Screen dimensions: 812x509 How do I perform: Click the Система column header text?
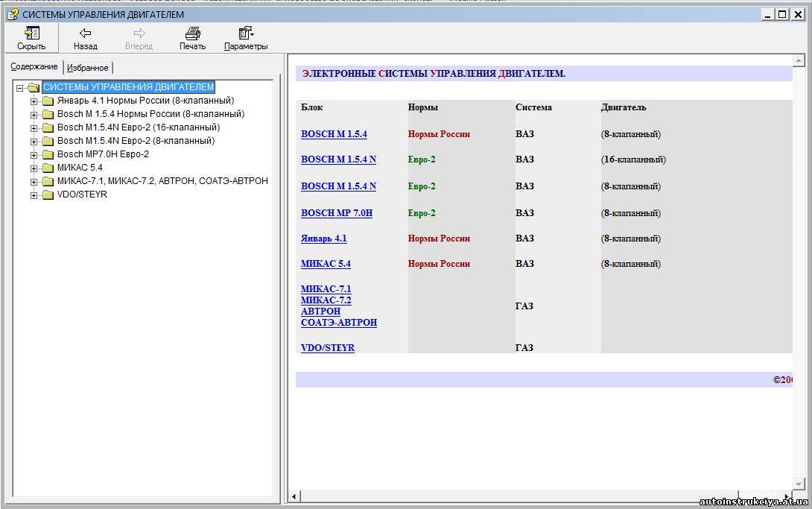pos(533,108)
